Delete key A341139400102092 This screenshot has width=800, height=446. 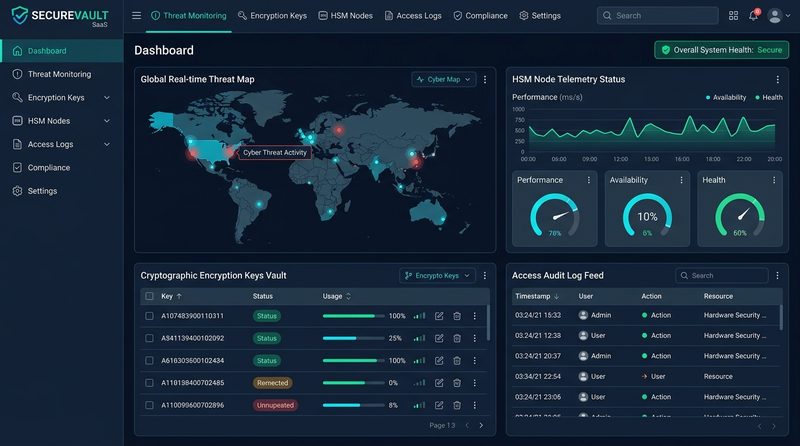[x=457, y=338]
